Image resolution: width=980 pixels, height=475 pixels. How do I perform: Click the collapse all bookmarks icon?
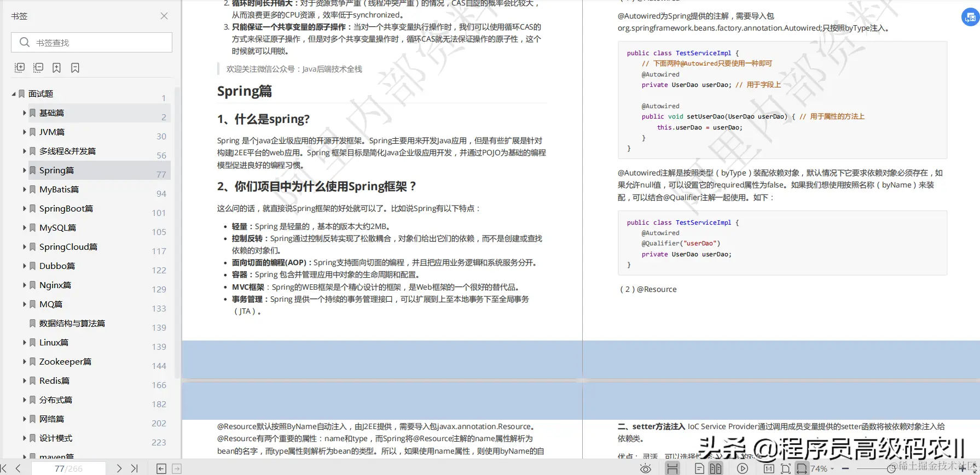(38, 68)
